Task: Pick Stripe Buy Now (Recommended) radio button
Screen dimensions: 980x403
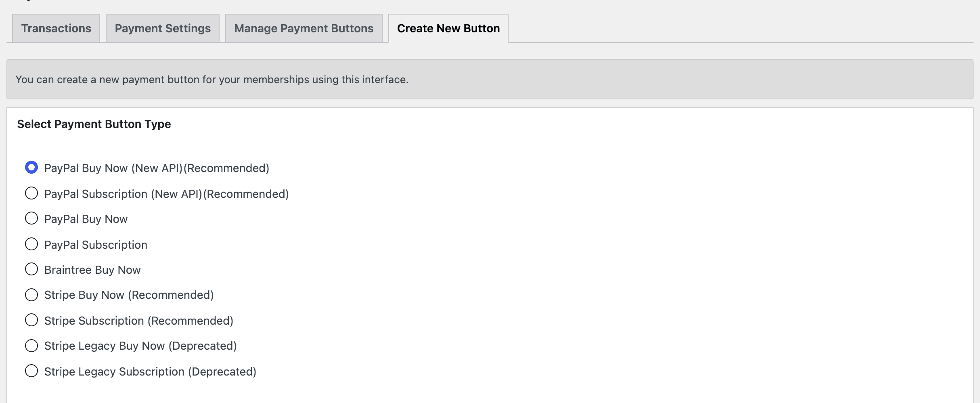Action: click(31, 295)
